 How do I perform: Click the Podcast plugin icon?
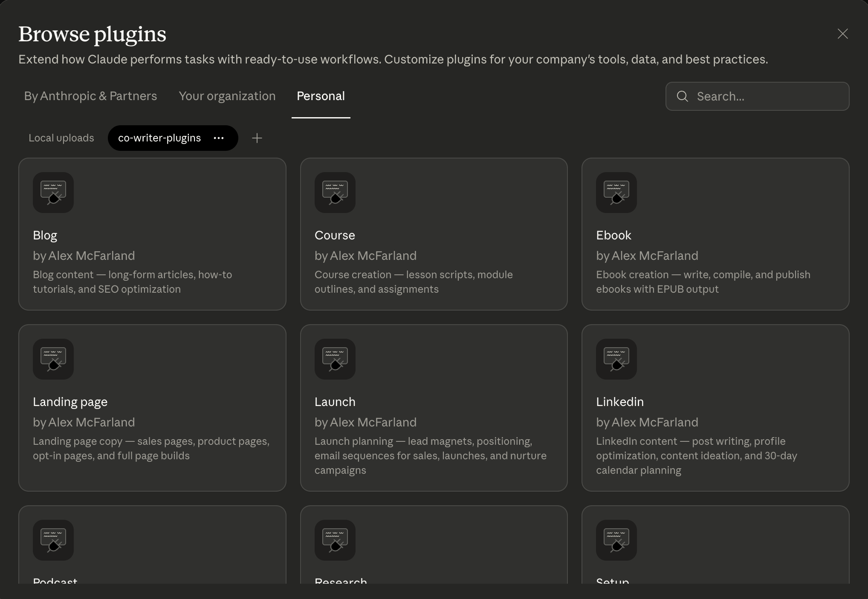click(53, 540)
